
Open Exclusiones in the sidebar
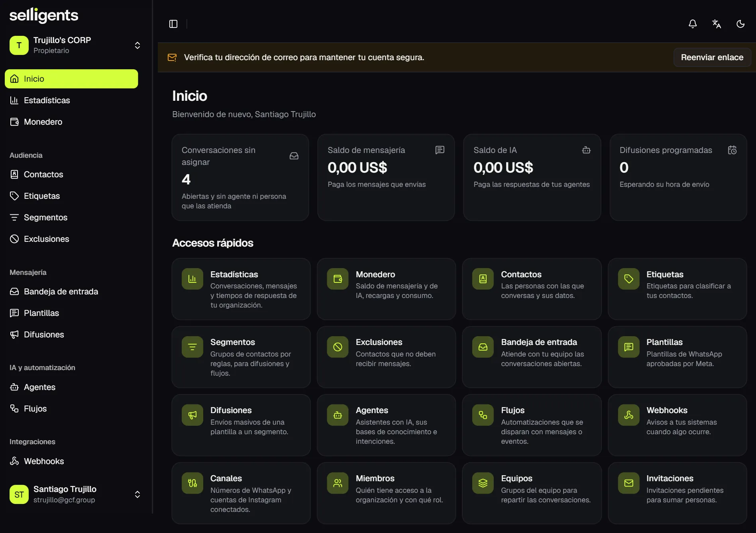coord(71,239)
